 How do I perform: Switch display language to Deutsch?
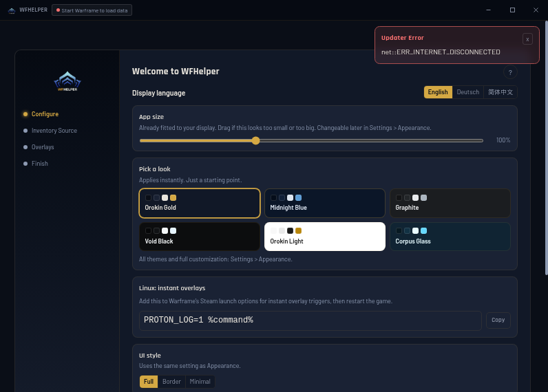point(468,92)
